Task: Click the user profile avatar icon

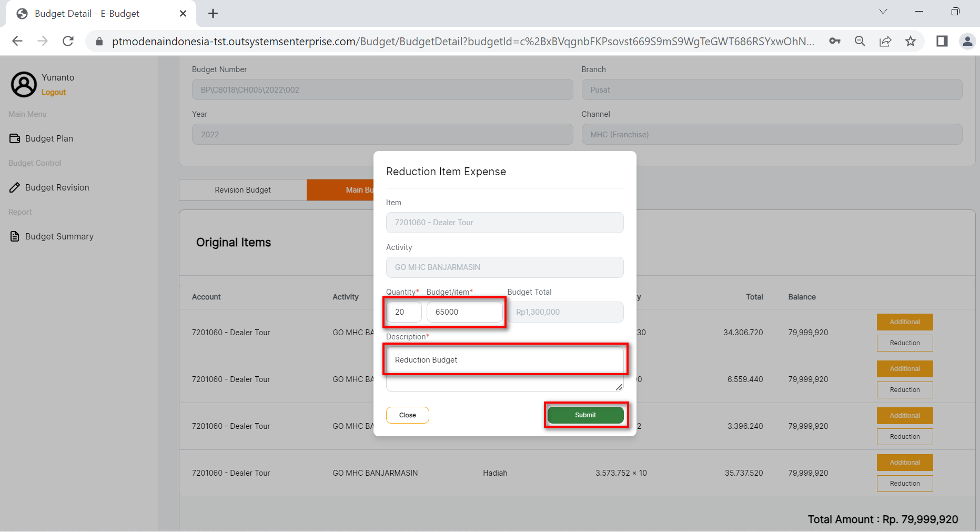Action: point(24,84)
